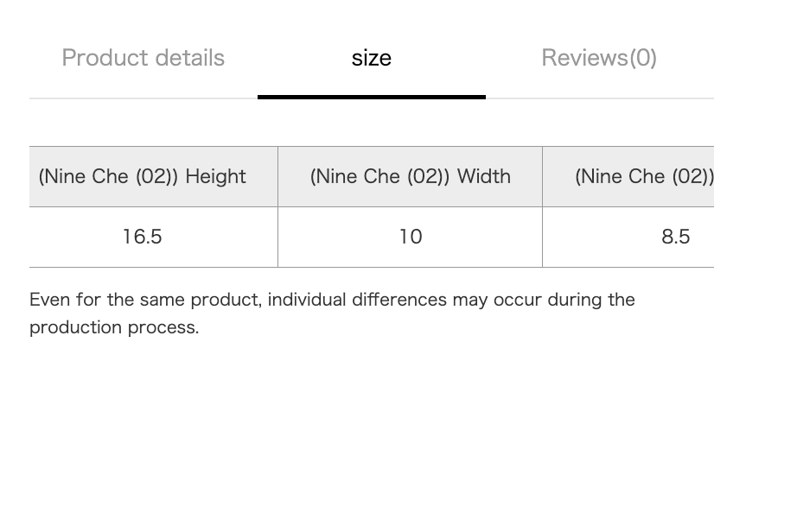Click the "(0)" count in Reviews tab

point(643,58)
